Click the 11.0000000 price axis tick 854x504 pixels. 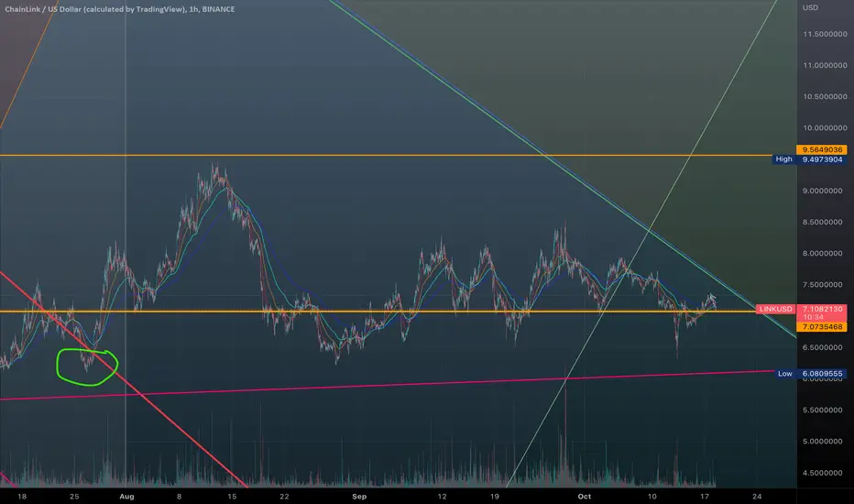pyautogui.click(x=825, y=65)
